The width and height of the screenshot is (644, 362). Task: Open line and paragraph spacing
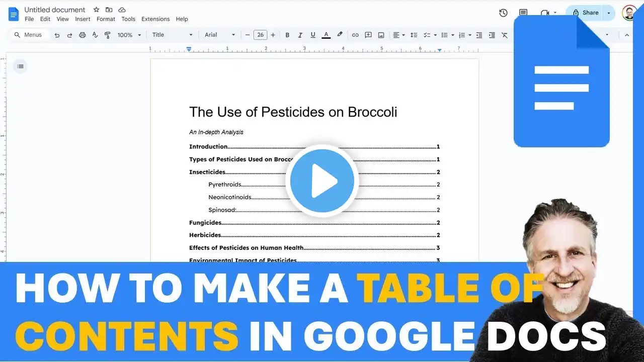pos(414,35)
